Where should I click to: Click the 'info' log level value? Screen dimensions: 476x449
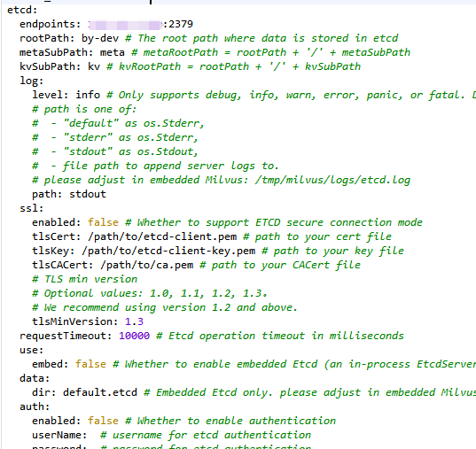point(88,95)
